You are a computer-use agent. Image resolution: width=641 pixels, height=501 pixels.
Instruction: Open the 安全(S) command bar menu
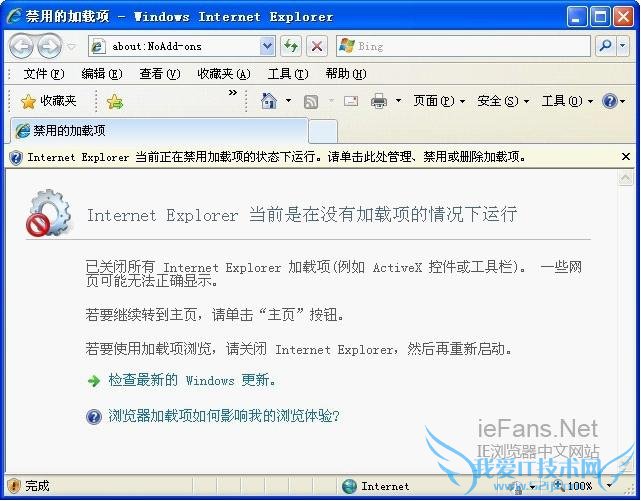[503, 101]
